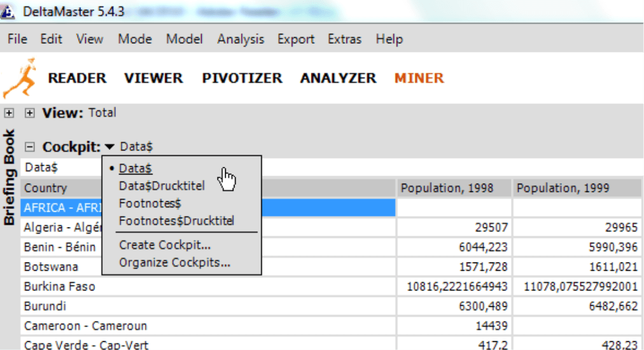This screenshot has height=350, width=644.
Task: Click Burkina Faso value 10816,2221664943
Action: pyautogui.click(x=457, y=286)
